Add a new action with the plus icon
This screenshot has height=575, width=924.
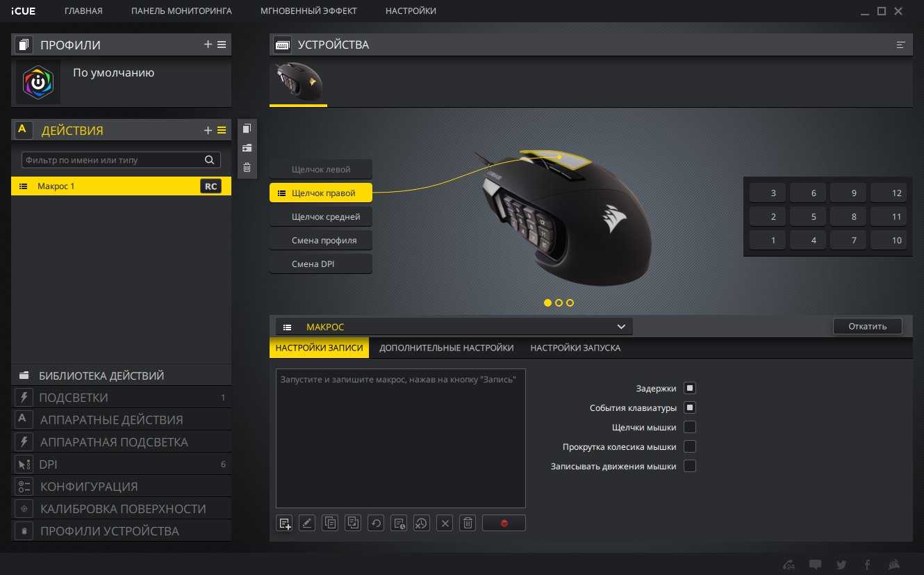point(208,130)
